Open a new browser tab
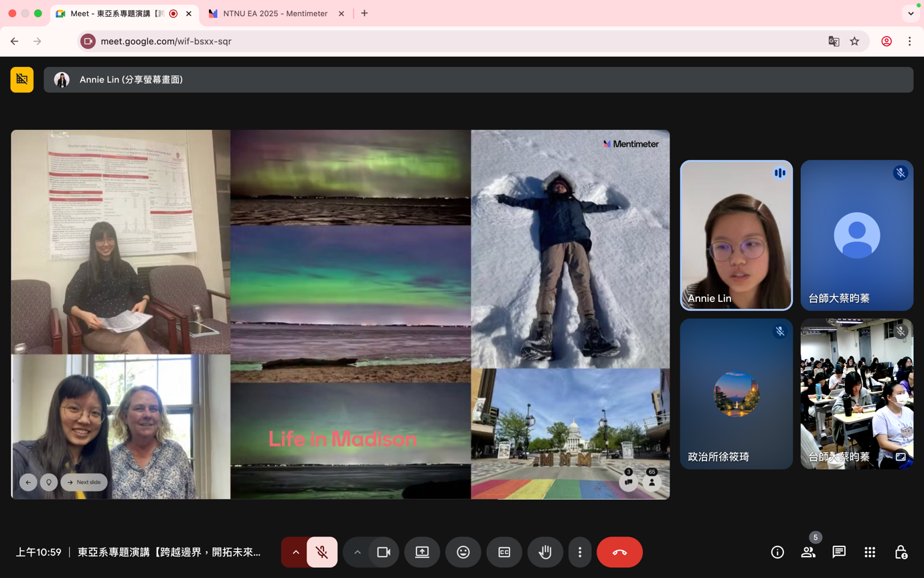This screenshot has width=924, height=578. click(364, 13)
